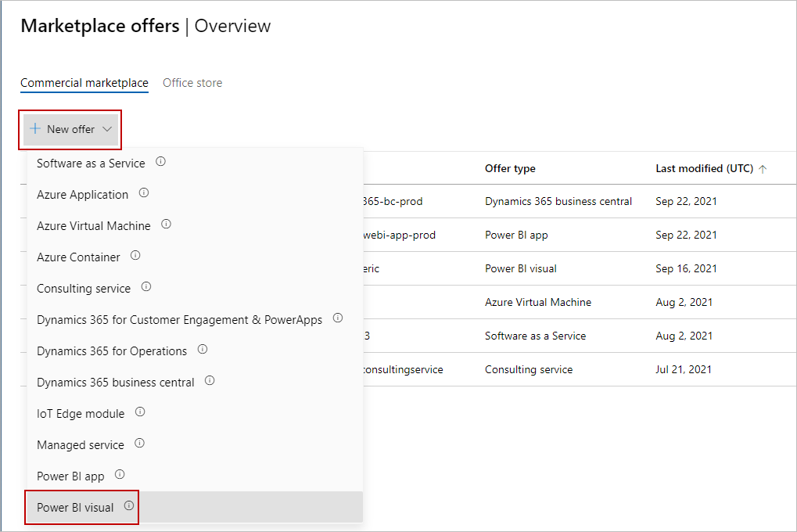Click info icon next to IoT Edge module
797x532 pixels.
[x=140, y=412]
